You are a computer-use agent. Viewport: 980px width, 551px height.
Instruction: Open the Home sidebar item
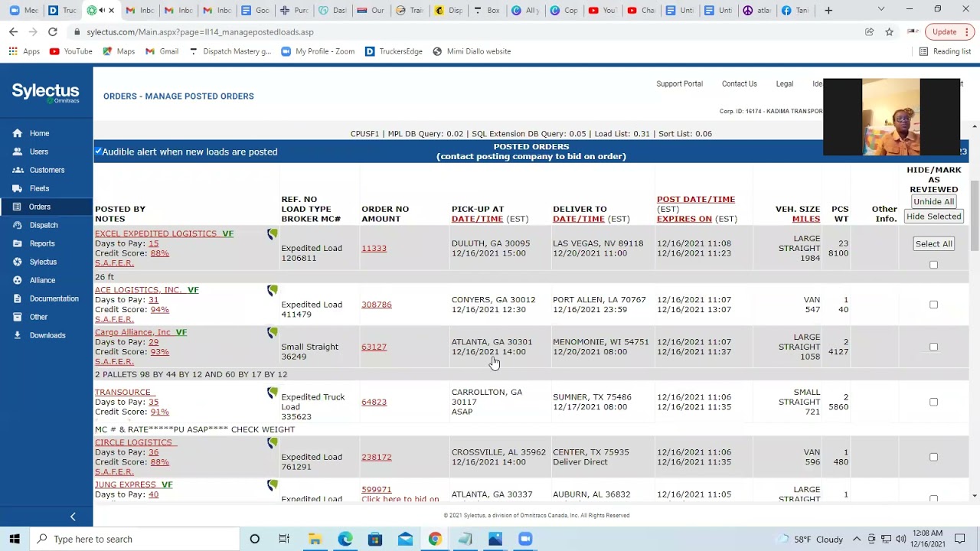39,133
